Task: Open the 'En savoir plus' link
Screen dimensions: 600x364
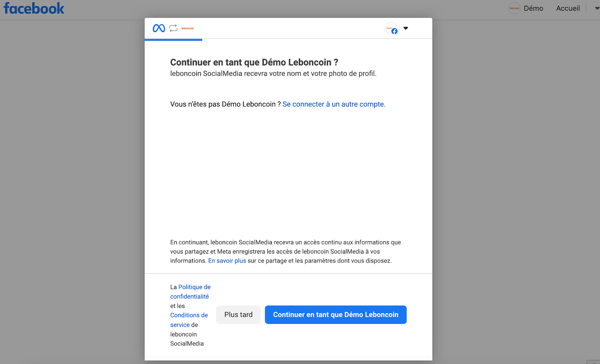Action: point(227,261)
